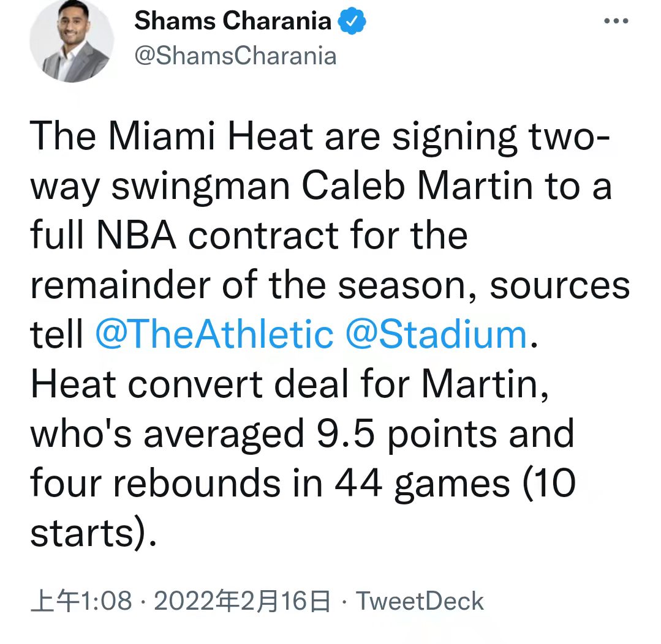The height and width of the screenshot is (644, 661).
Task: Open the @Stadium mention link
Action: [x=436, y=335]
